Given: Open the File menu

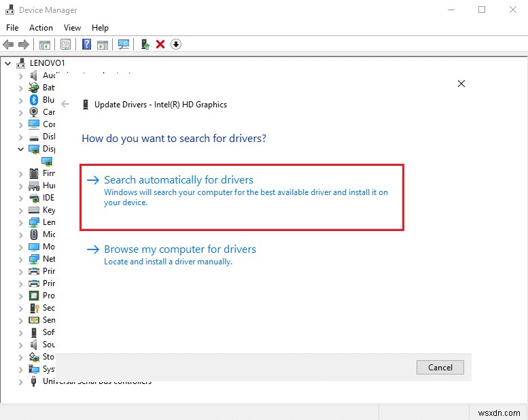Looking at the screenshot, I should [x=12, y=28].
